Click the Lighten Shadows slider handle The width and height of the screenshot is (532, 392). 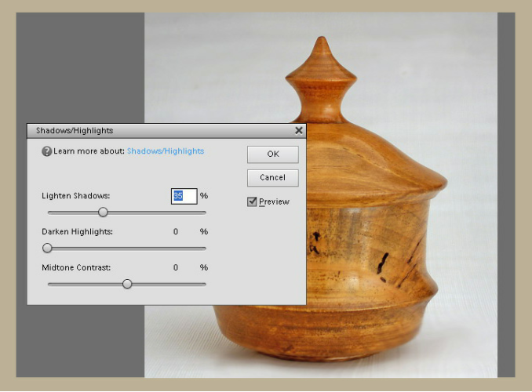[x=103, y=212]
